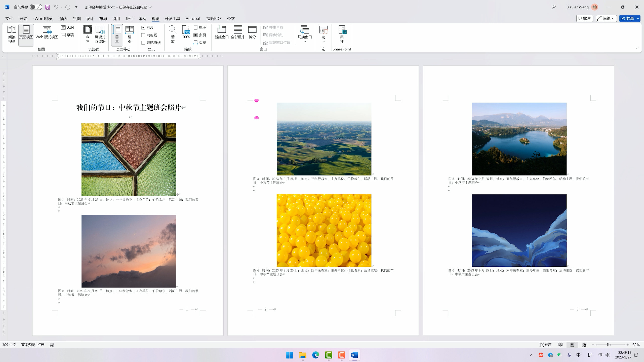Open the Comments button (批注)

[x=585, y=18]
